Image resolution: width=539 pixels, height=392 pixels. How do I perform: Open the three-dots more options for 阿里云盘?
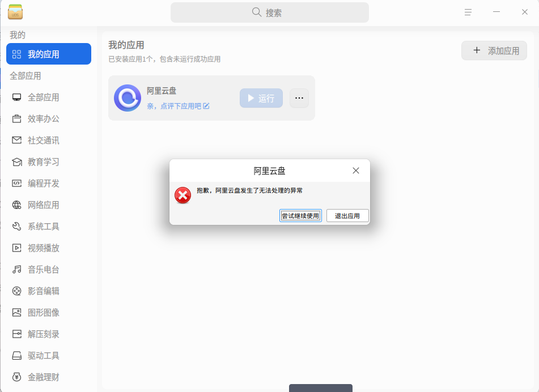click(299, 98)
